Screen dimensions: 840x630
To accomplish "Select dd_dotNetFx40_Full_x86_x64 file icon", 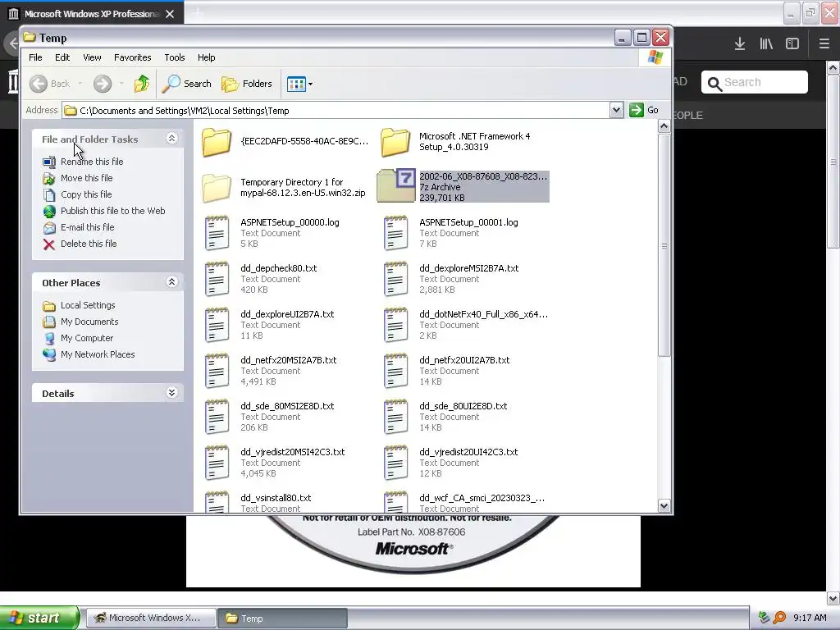I will click(x=396, y=325).
